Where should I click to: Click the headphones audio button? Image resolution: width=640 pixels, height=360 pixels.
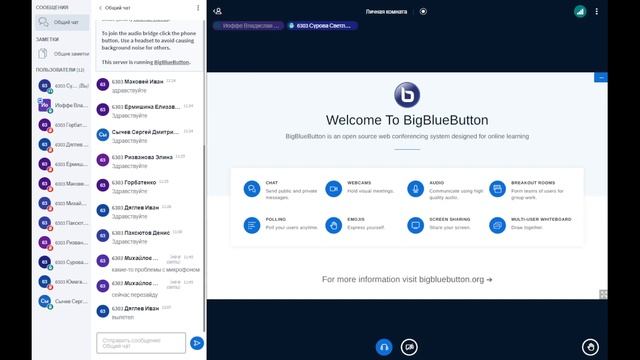[384, 347]
